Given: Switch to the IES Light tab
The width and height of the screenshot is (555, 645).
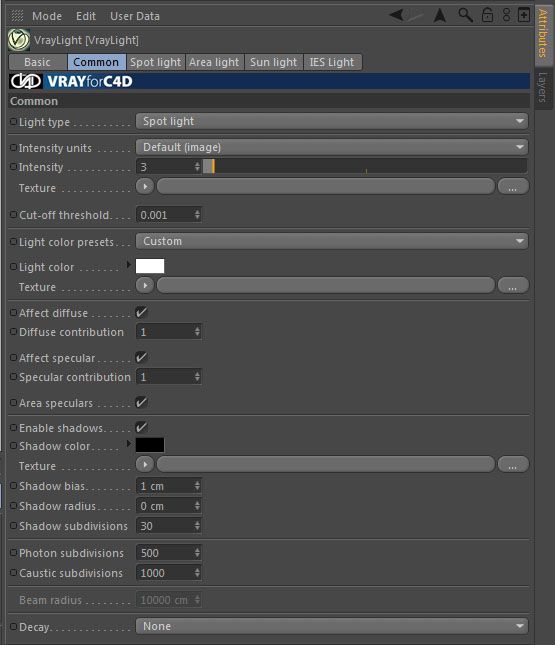Looking at the screenshot, I should click(x=332, y=62).
